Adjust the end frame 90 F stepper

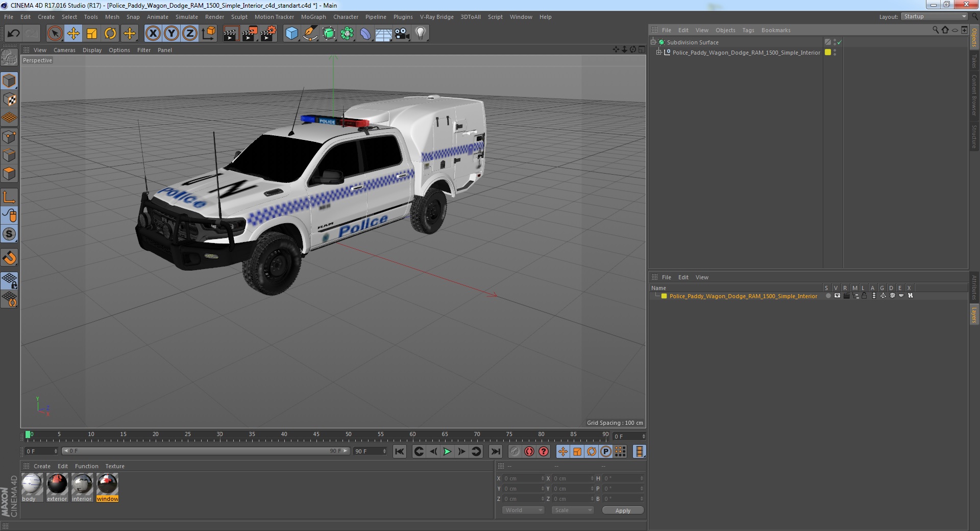pos(384,451)
